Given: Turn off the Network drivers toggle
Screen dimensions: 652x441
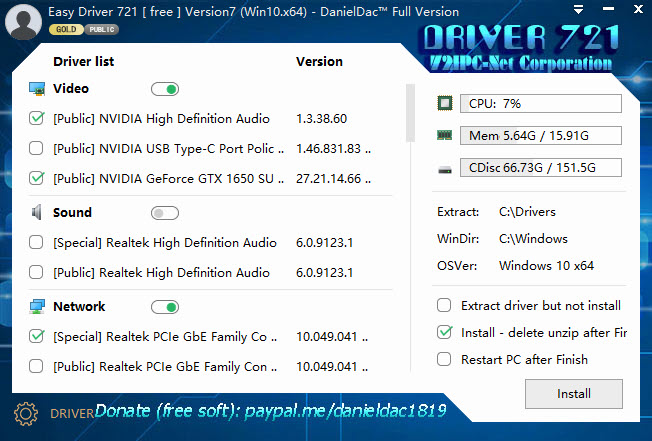Looking at the screenshot, I should (x=165, y=307).
